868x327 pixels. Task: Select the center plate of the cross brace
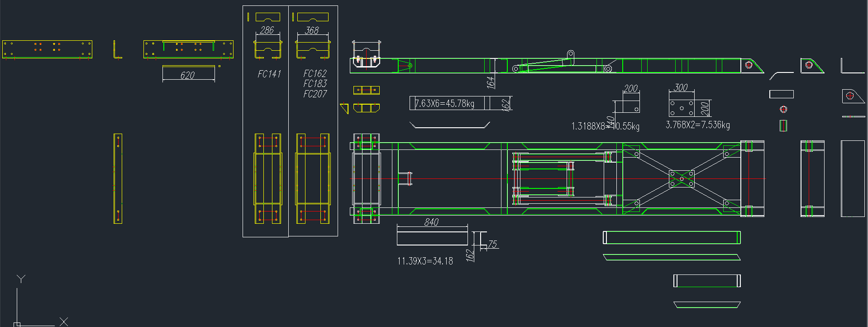[682, 178]
